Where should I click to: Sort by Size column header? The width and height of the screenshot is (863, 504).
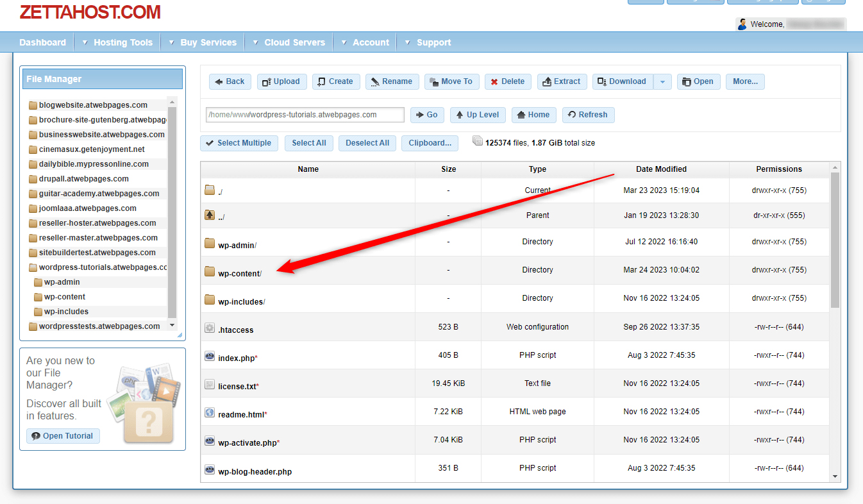coord(448,169)
